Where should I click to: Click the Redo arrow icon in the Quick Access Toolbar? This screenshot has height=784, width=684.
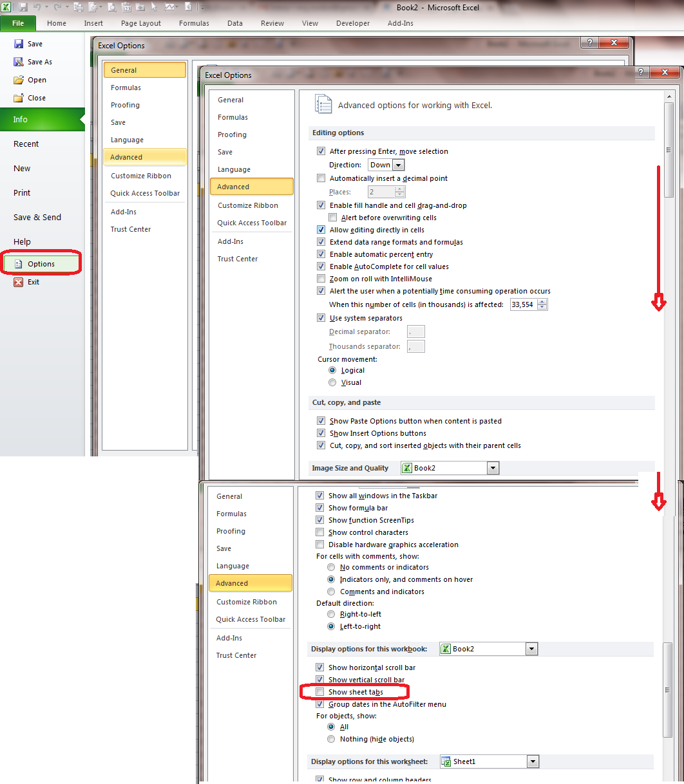[57, 7]
